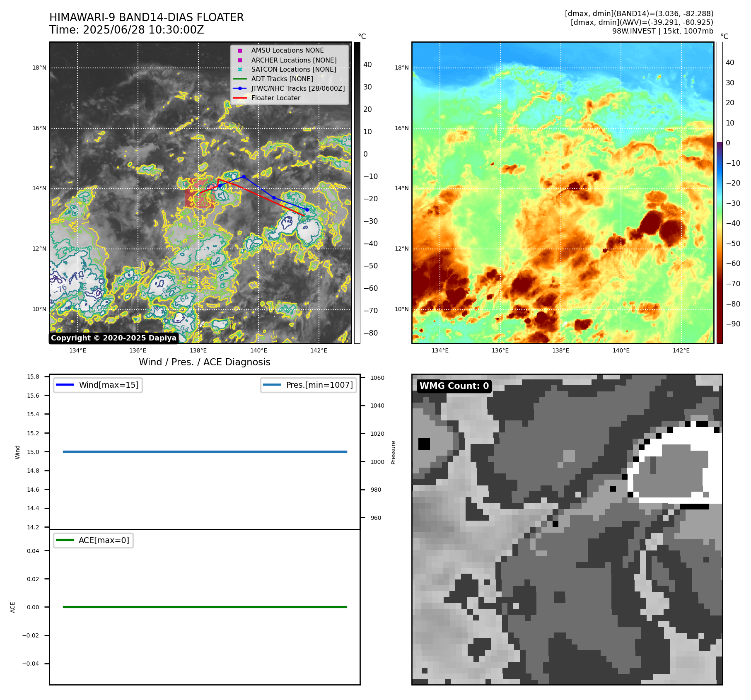The width and height of the screenshot is (751, 700).
Task: Click the '1000' tick on Pressure axis
Action: click(377, 462)
